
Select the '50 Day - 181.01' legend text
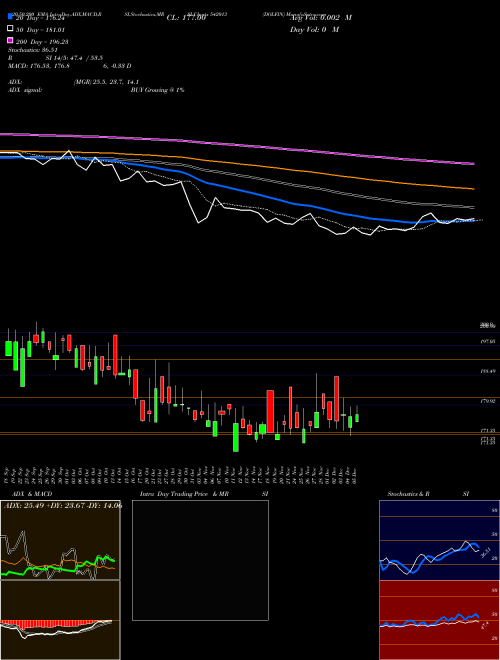41,30
